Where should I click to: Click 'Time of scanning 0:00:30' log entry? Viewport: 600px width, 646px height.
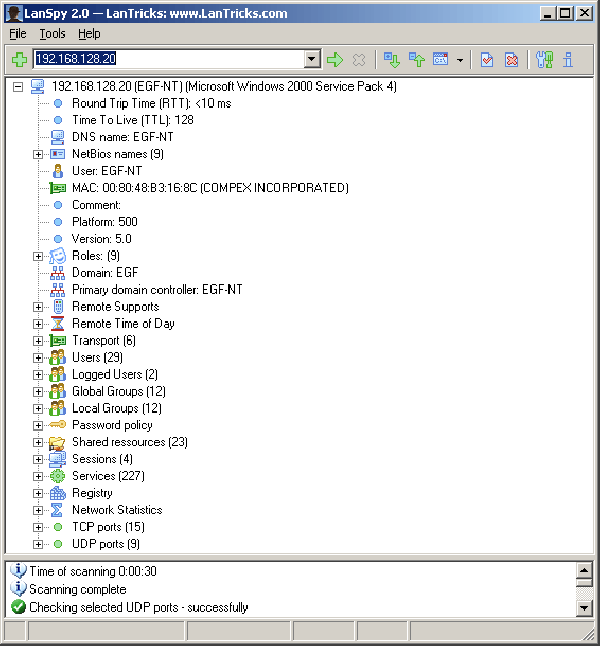tap(93, 572)
